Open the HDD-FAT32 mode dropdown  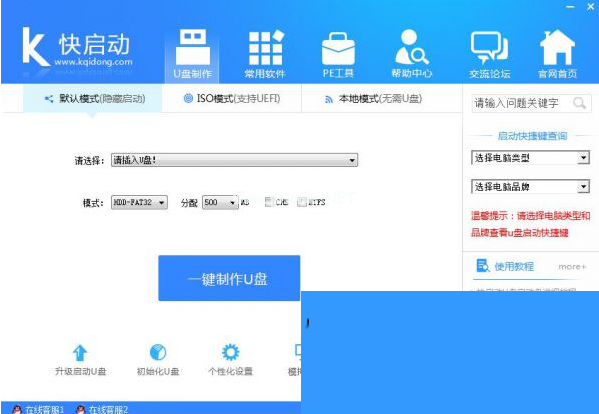[139, 202]
